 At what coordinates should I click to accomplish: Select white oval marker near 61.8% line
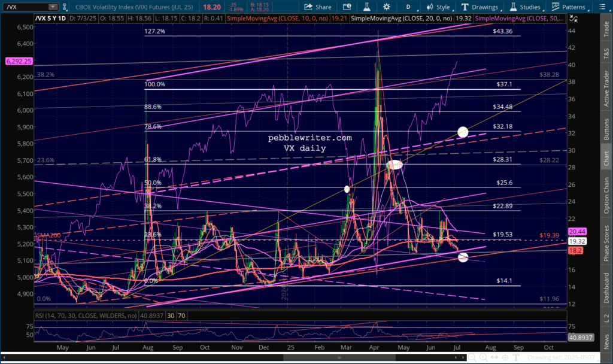(395, 165)
